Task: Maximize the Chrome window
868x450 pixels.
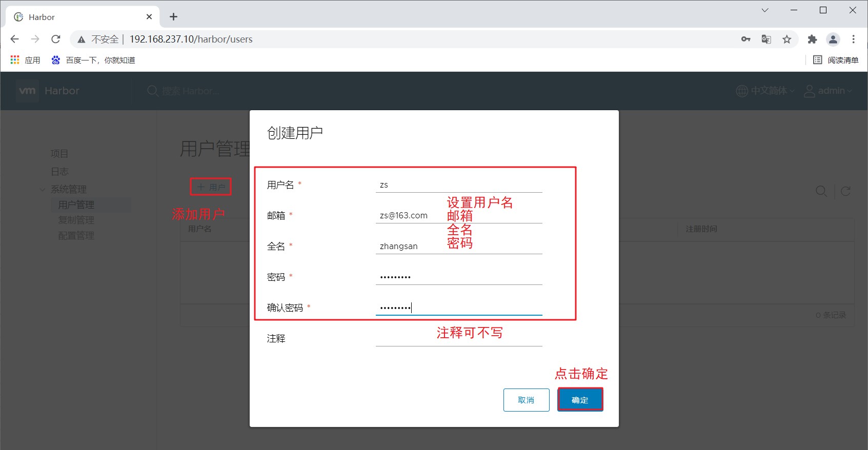Action: point(823,10)
